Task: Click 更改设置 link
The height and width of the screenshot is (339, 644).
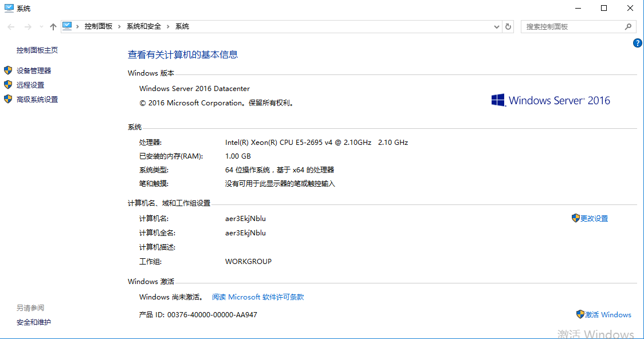Action: click(x=594, y=219)
